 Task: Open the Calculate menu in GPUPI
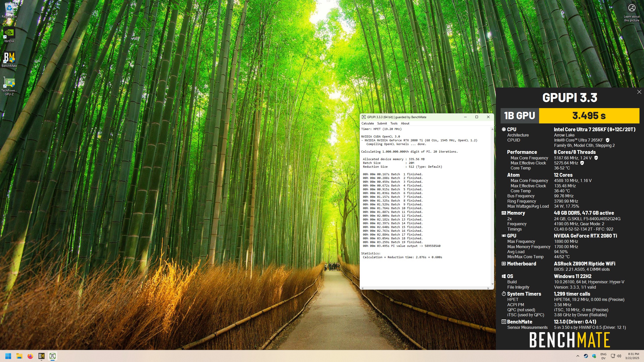pyautogui.click(x=368, y=123)
